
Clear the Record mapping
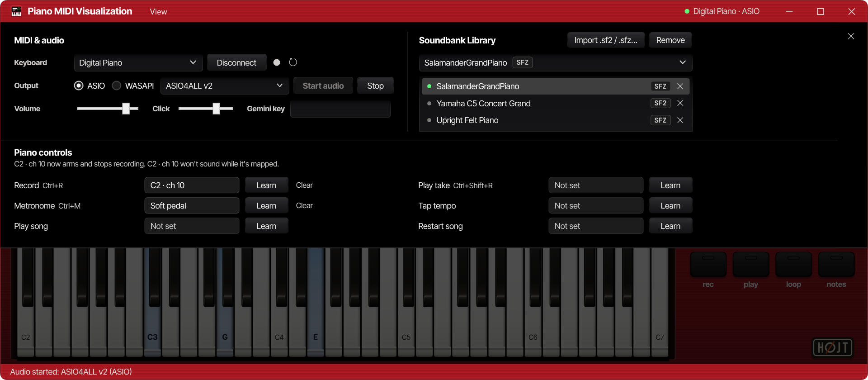(x=304, y=185)
